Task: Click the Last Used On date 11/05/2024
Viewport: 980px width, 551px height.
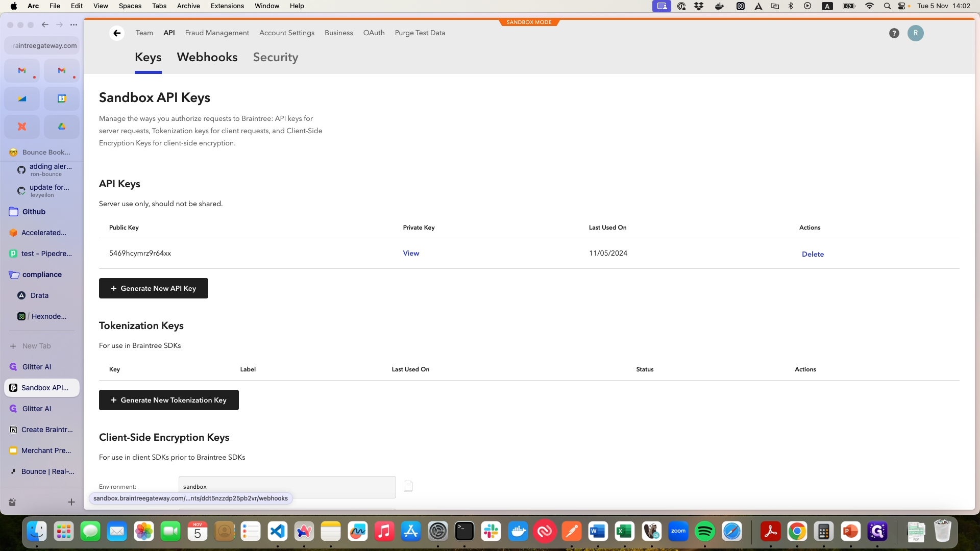Action: [x=608, y=253]
